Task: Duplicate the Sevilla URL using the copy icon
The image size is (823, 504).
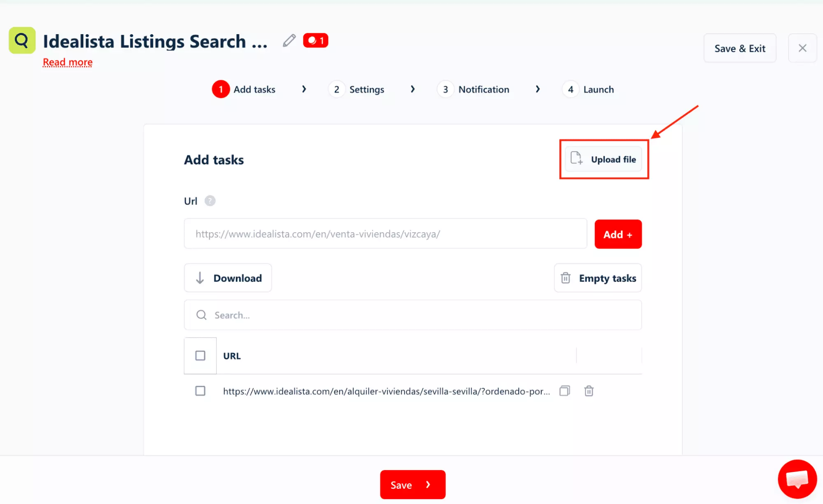Action: 564,391
